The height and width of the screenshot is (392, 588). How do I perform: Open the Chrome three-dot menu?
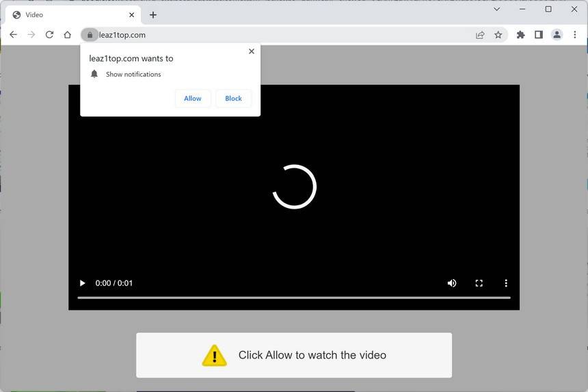tap(575, 35)
